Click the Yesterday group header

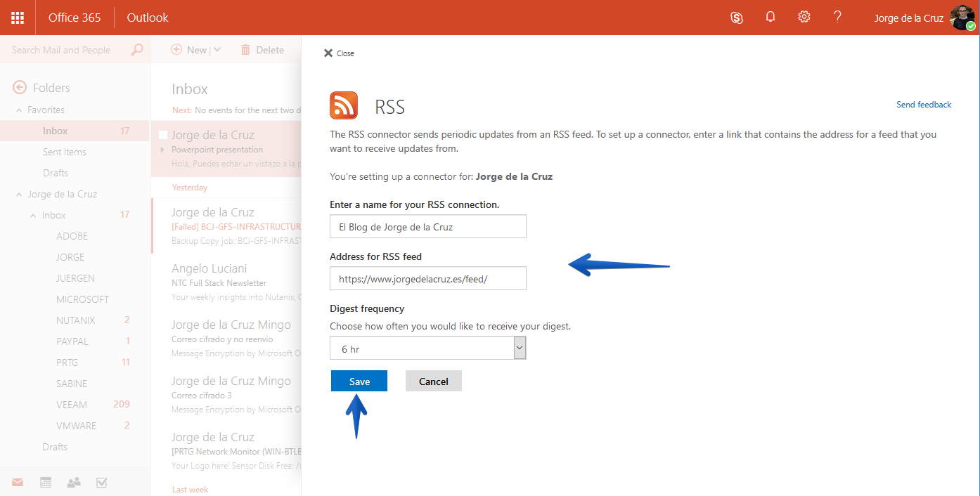coord(190,188)
